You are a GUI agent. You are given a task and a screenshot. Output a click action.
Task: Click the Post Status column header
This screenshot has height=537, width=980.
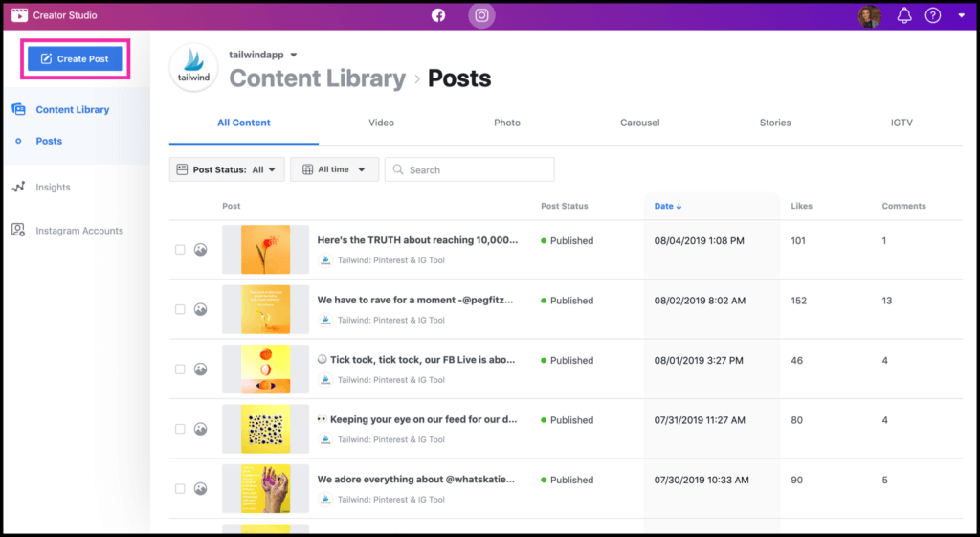(565, 206)
